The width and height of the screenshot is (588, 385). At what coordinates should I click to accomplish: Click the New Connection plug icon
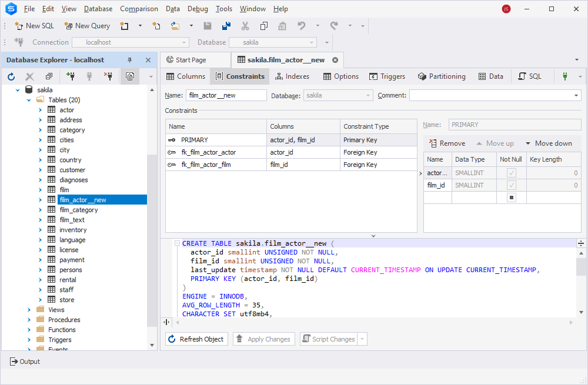(x=70, y=76)
